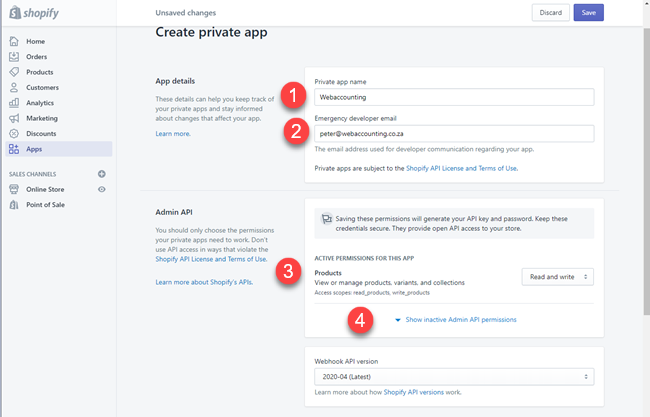Screen dimensions: 650x417
Task: Click the Emergency developer email field
Action: 454,133
